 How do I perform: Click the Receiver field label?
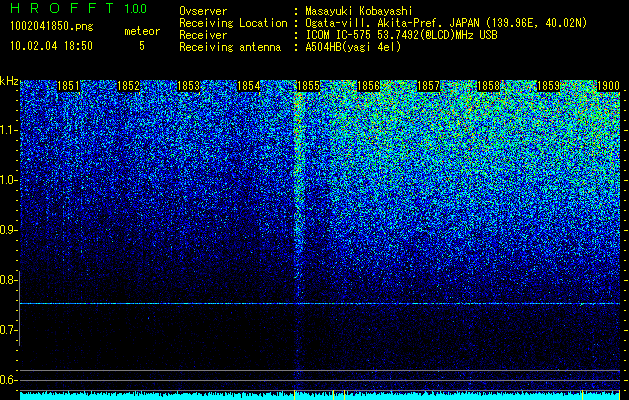[203, 35]
